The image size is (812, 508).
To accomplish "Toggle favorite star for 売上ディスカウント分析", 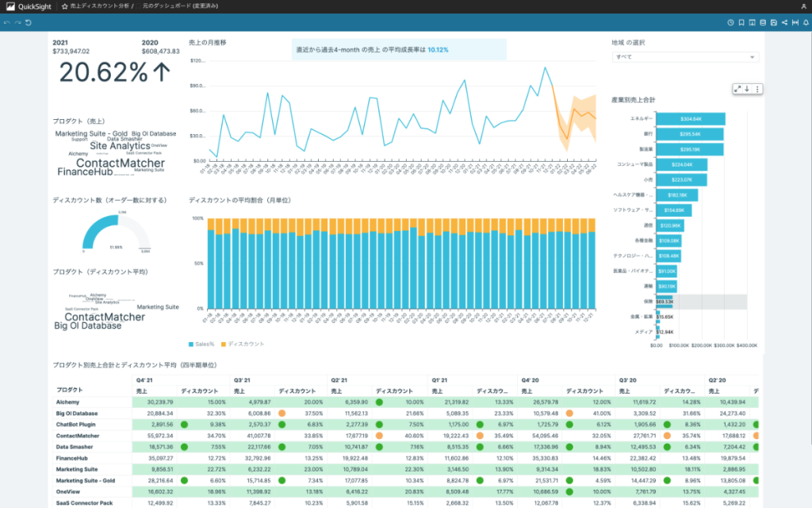I will point(65,6).
